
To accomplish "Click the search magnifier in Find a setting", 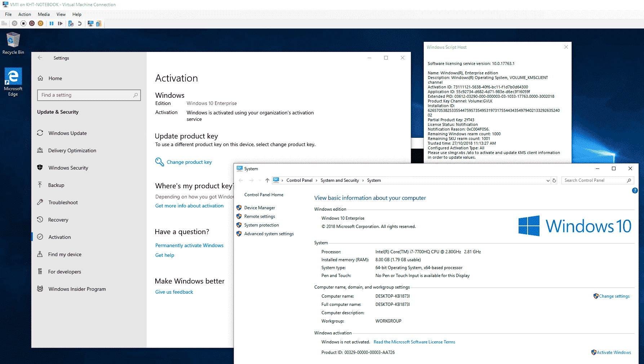I will coord(136,95).
